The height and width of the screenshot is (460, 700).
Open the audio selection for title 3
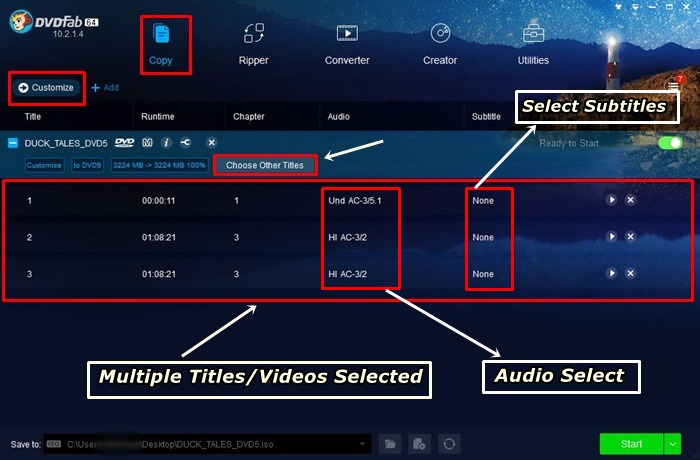(x=347, y=274)
